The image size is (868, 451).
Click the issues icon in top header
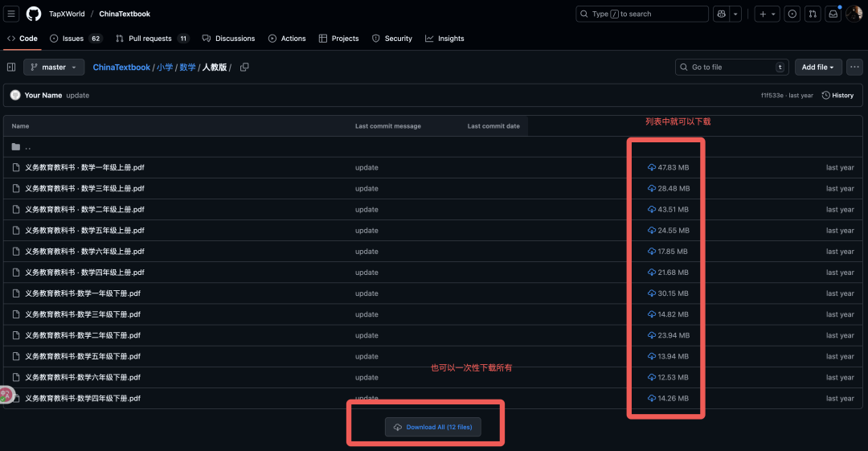(792, 14)
